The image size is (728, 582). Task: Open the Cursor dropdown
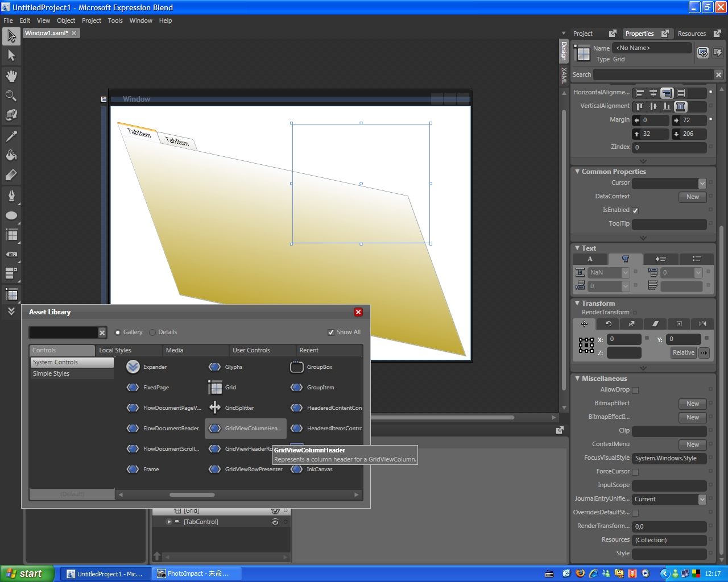[702, 183]
